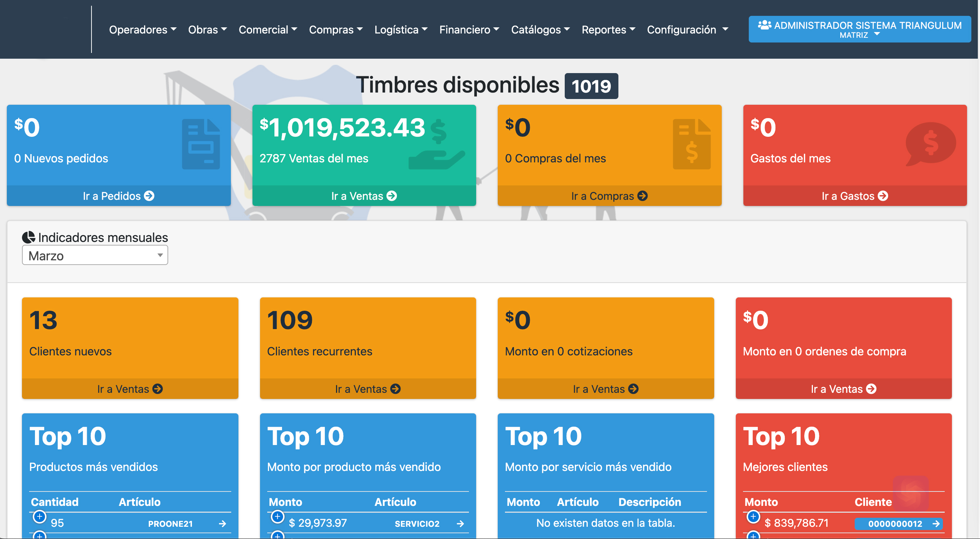Open the Marzo month selector
Image resolution: width=980 pixels, height=539 pixels.
[x=95, y=255]
